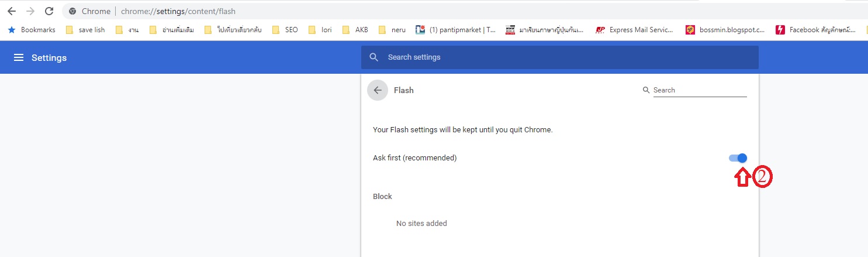
Task: Click the forward navigation arrow
Action: (30, 11)
